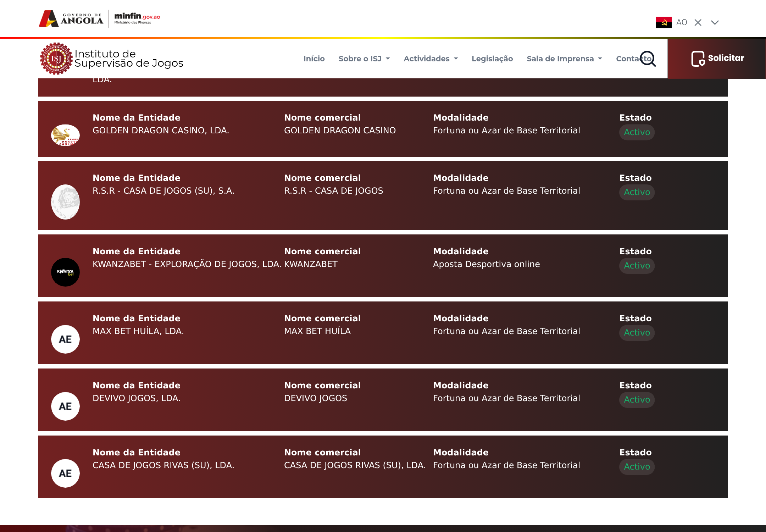Click the ISJ institute seal logo
The width and height of the screenshot is (766, 532).
click(56, 59)
